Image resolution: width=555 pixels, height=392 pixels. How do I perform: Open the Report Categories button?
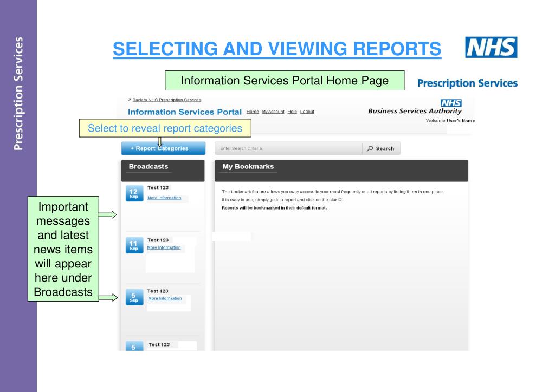point(163,148)
